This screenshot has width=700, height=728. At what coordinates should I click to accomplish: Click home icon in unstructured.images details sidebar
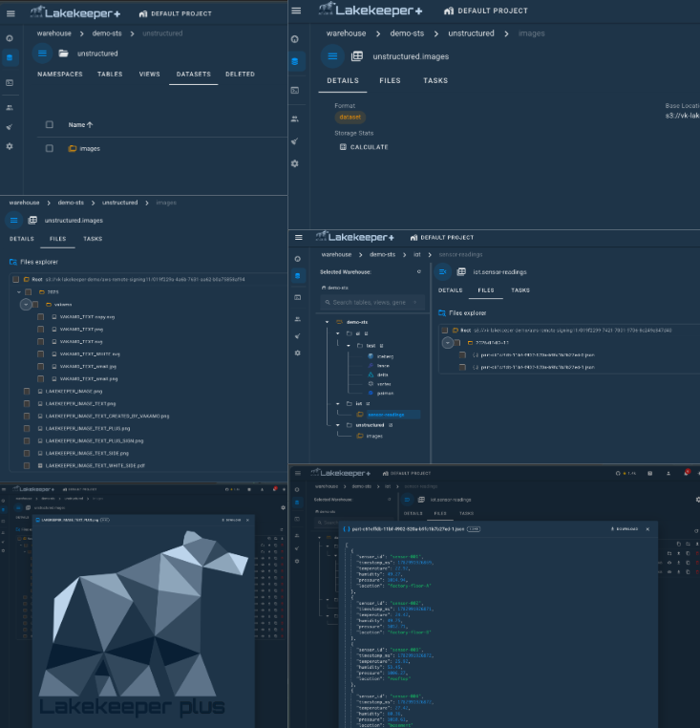295,39
